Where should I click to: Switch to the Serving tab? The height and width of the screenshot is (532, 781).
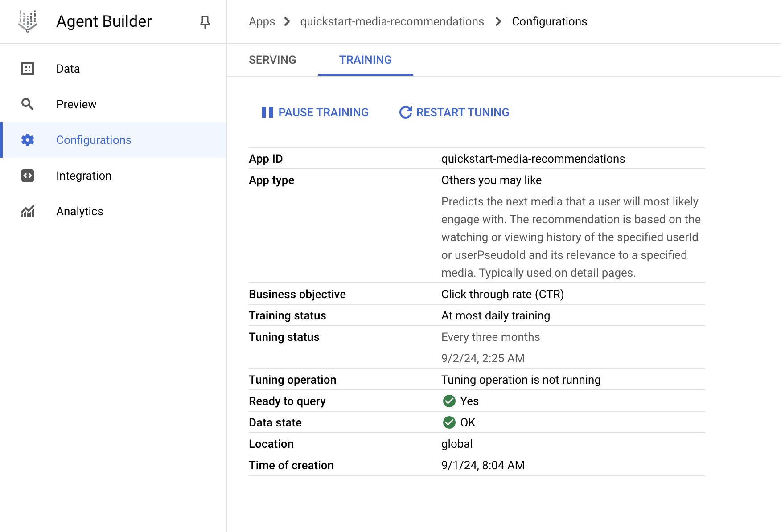click(x=272, y=59)
